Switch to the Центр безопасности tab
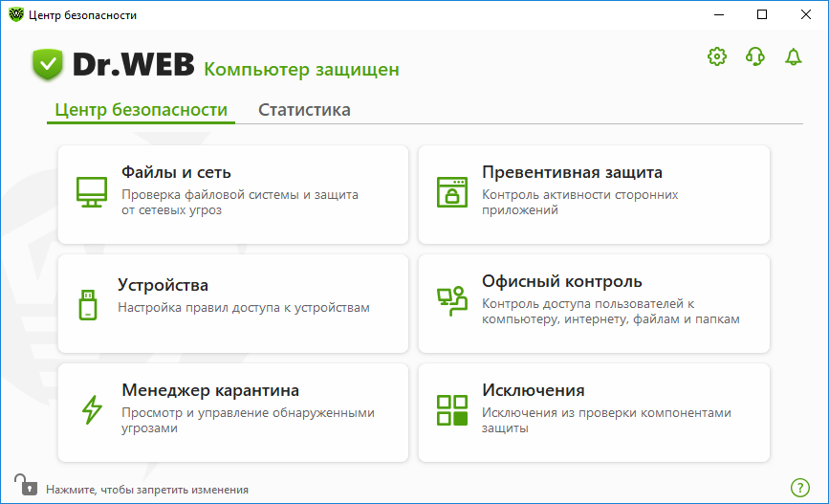Image resolution: width=829 pixels, height=504 pixels. (142, 110)
